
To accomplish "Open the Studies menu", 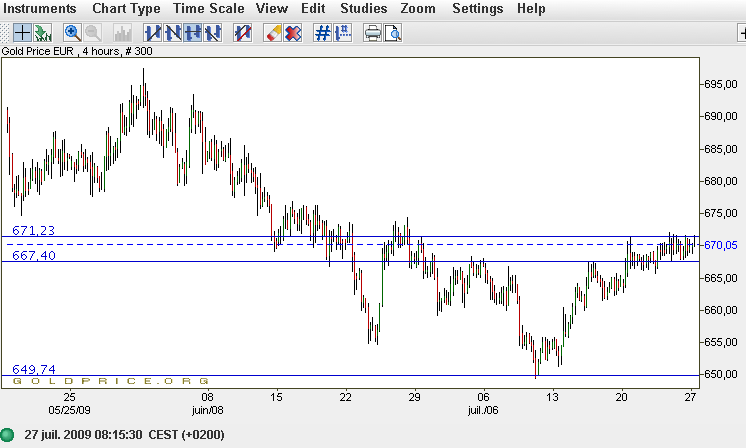I will [x=363, y=9].
